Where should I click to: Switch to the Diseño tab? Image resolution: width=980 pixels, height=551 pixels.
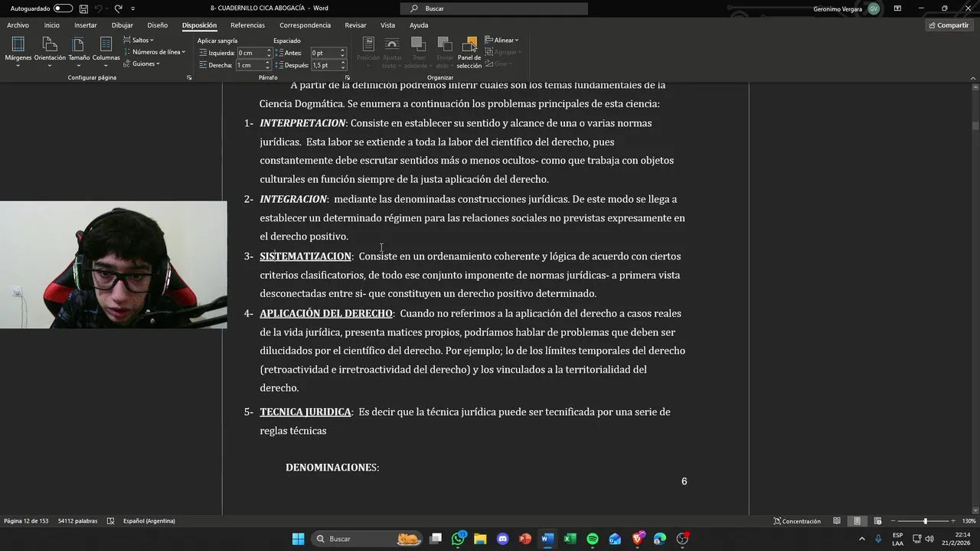tap(158, 25)
